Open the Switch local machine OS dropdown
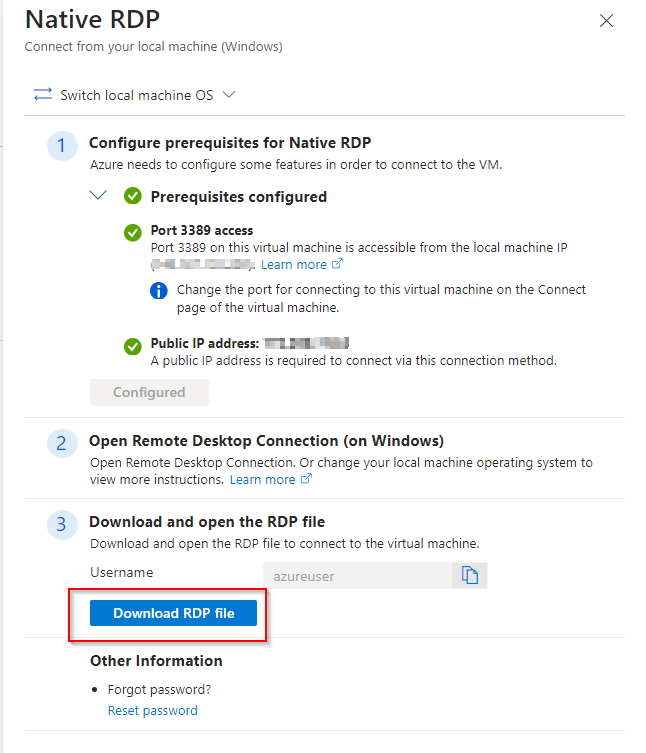This screenshot has height=753, width=646. (x=229, y=95)
